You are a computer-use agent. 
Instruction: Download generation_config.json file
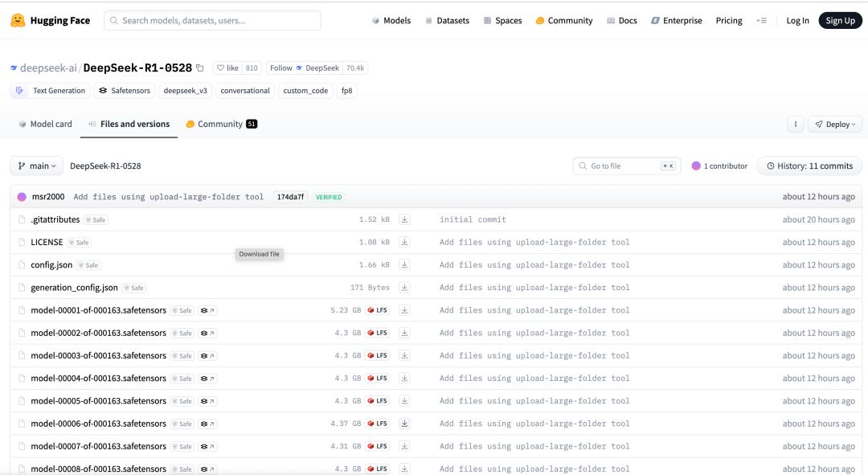[404, 287]
